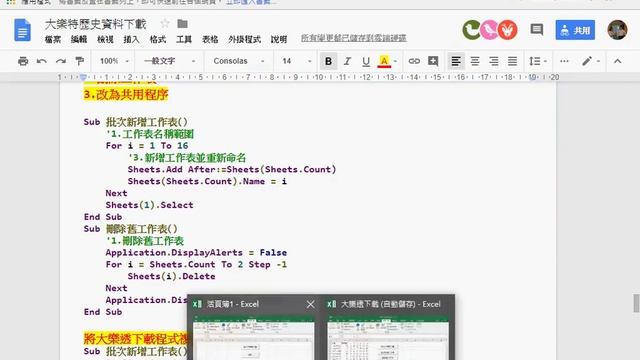Open the 檢視 menu
This screenshot has width=640, height=360.
(105, 39)
